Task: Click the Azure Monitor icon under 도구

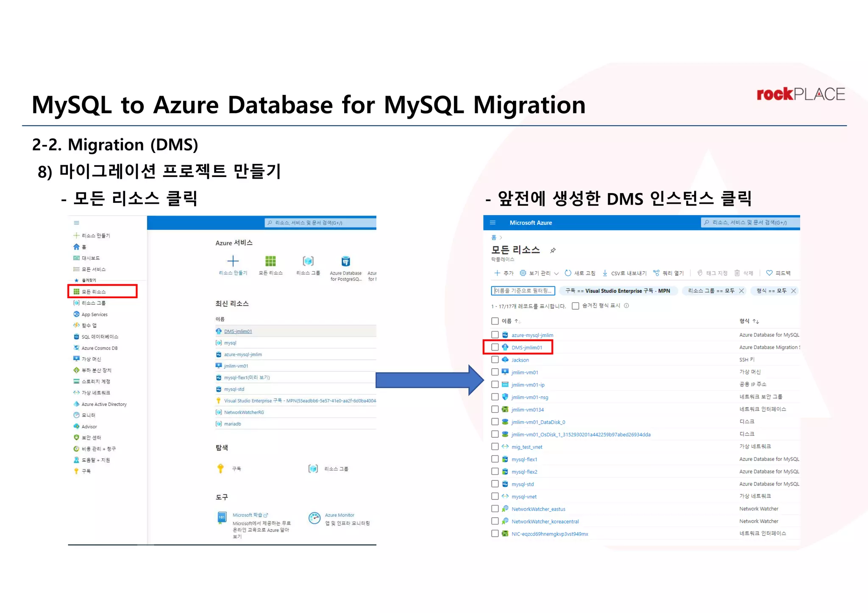Action: coord(314,518)
